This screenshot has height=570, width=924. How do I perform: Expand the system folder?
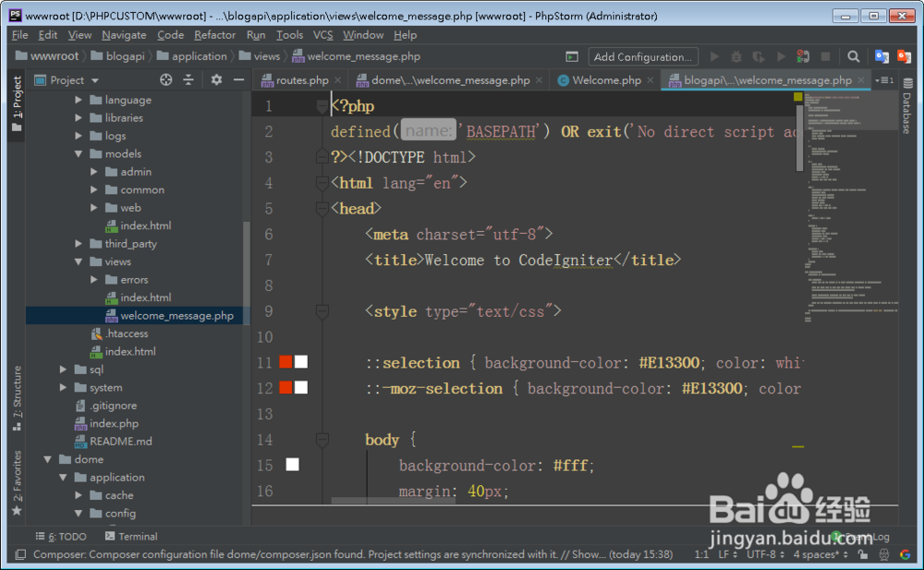click(x=63, y=387)
